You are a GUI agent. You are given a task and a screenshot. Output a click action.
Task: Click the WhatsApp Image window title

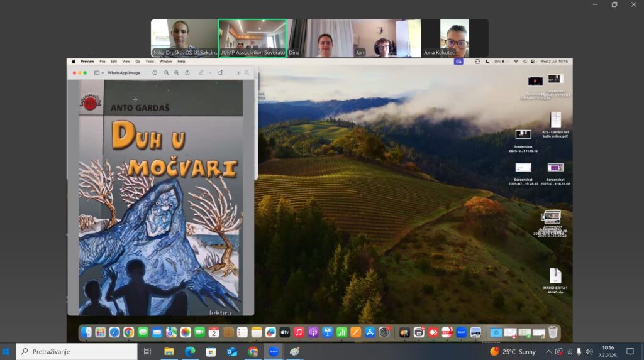point(126,73)
